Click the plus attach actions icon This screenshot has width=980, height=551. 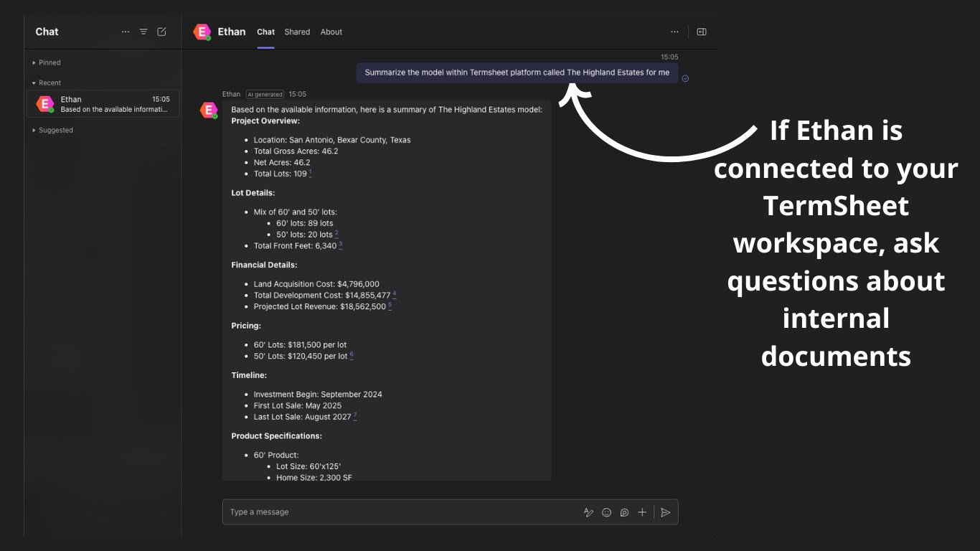642,512
